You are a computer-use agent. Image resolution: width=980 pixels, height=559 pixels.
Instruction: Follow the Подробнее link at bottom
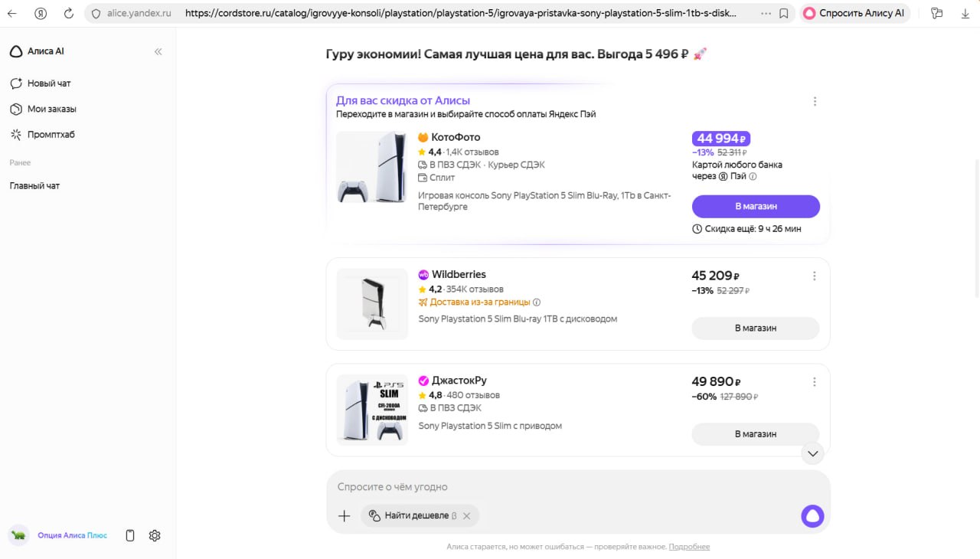(x=689, y=547)
